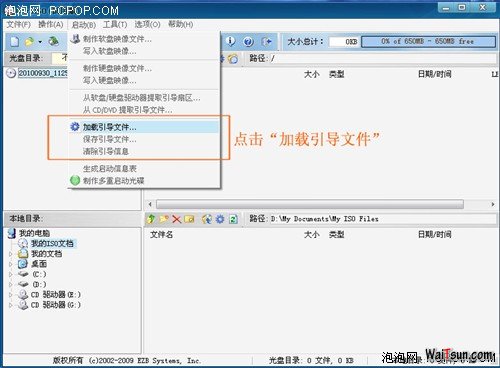
Task: Open the 文件(F) menu
Action: pyautogui.click(x=19, y=24)
